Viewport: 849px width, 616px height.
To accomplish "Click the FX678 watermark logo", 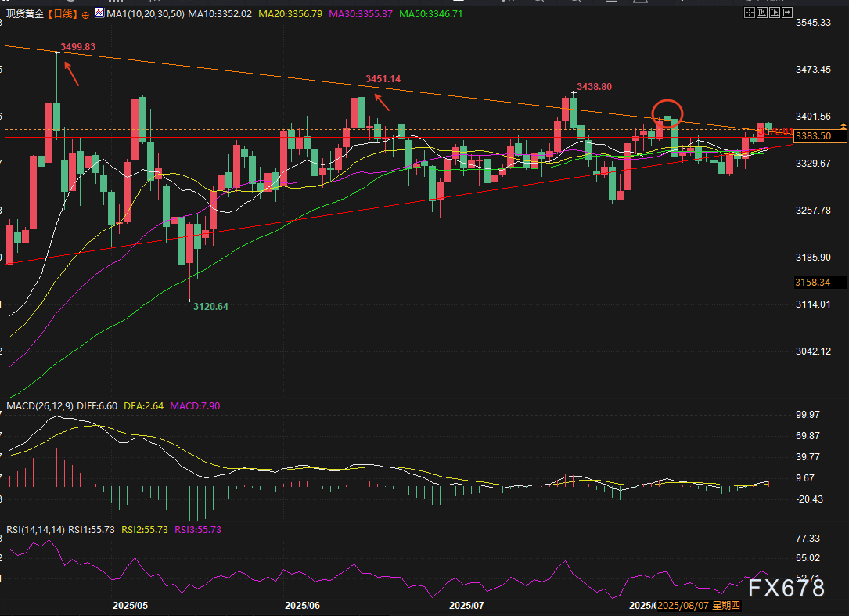I will [786, 588].
